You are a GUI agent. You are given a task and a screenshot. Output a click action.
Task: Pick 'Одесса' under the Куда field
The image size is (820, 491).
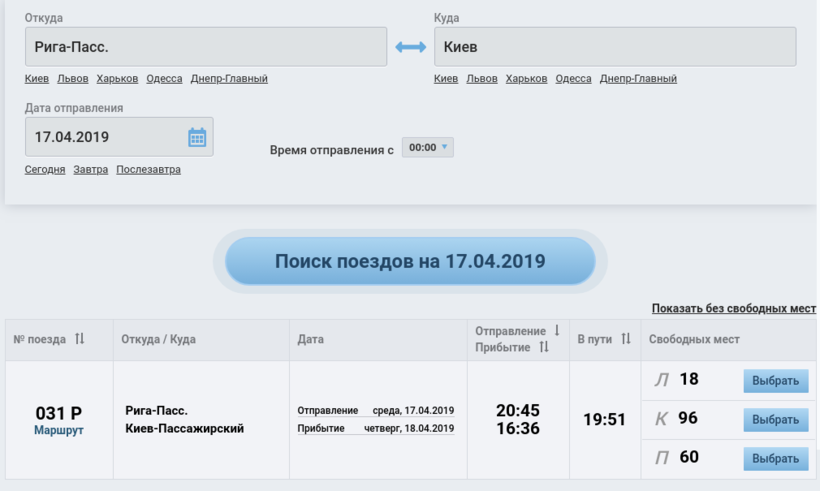tap(573, 79)
